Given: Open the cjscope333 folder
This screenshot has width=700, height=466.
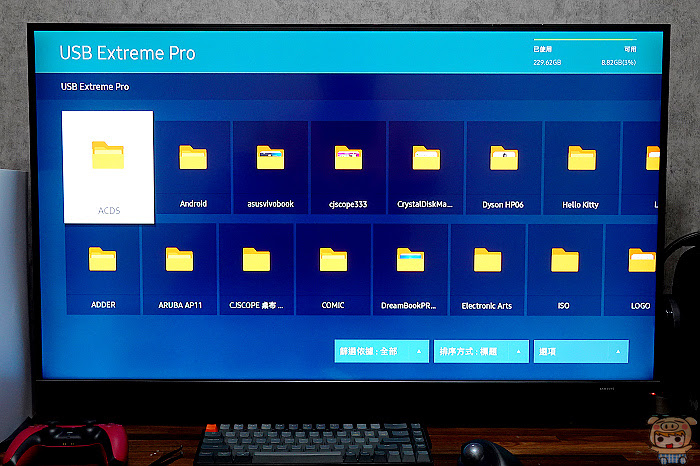Looking at the screenshot, I should tap(348, 168).
